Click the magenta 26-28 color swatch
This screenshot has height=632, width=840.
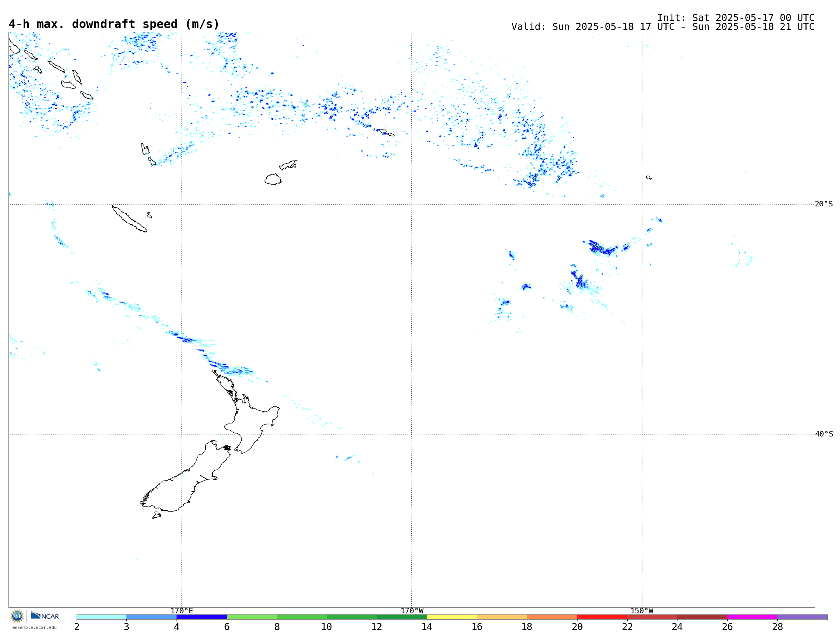752,617
